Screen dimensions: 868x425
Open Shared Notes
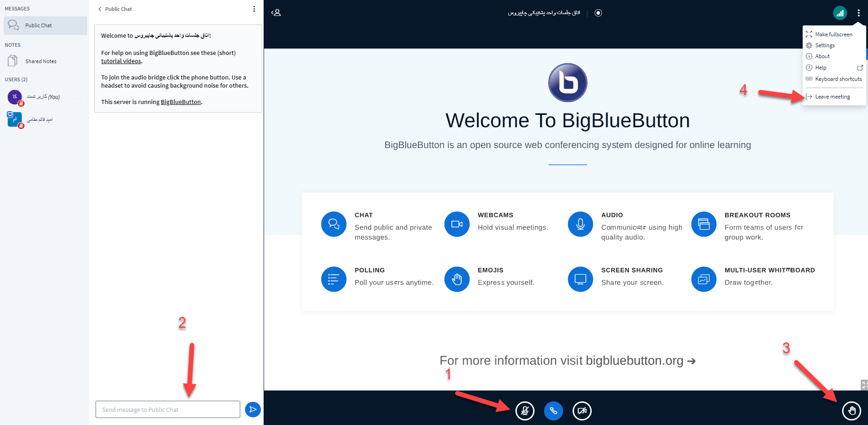coord(45,61)
